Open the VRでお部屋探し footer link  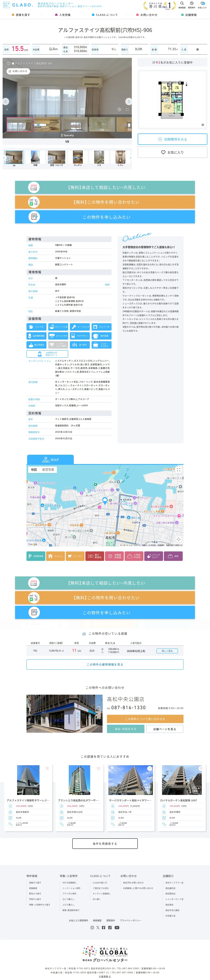pos(70,883)
